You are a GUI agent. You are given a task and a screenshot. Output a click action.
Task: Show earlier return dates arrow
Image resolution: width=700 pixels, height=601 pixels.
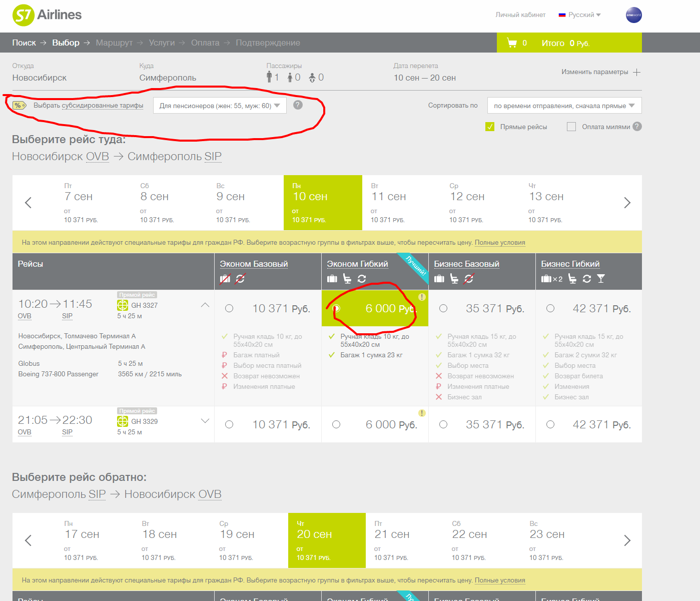28,540
